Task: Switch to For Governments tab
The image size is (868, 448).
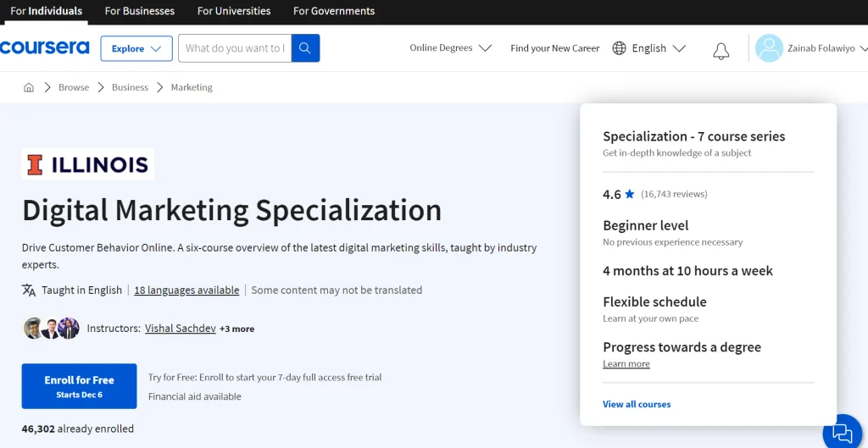Action: pos(334,11)
